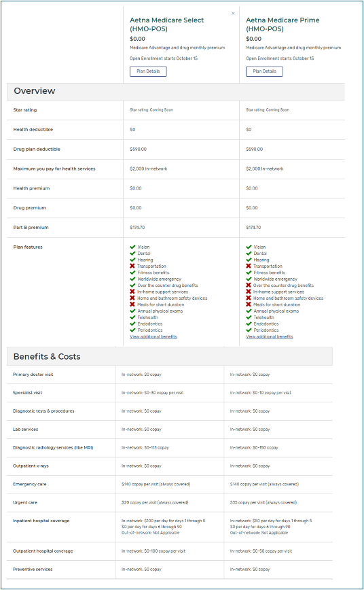Viewport: 364px width, 590px height.
Task: Click the $35 copay per visit urgent care cell
Action: 263,502
